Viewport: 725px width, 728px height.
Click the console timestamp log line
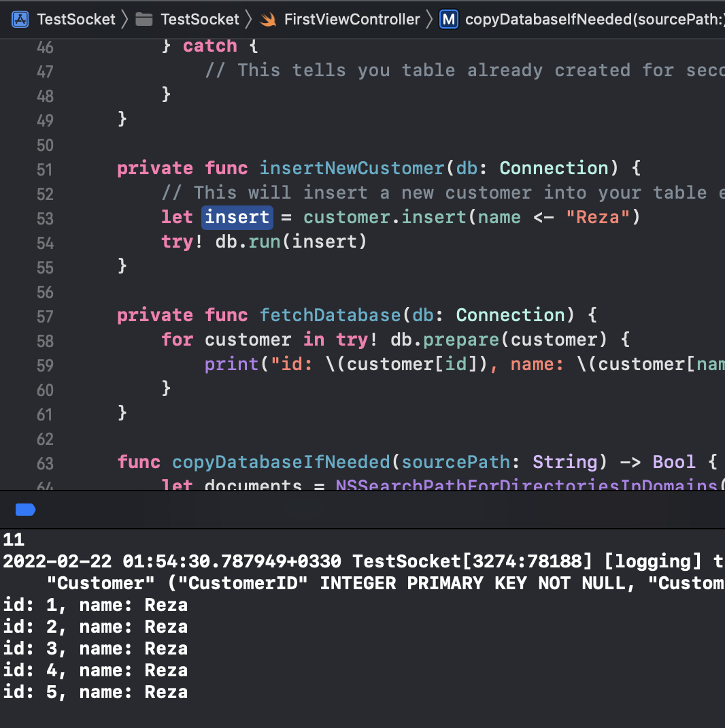pyautogui.click(x=364, y=561)
